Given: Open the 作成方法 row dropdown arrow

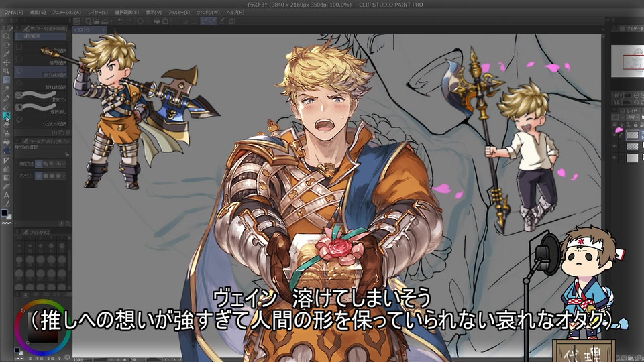Looking at the screenshot, I should point(64,164).
